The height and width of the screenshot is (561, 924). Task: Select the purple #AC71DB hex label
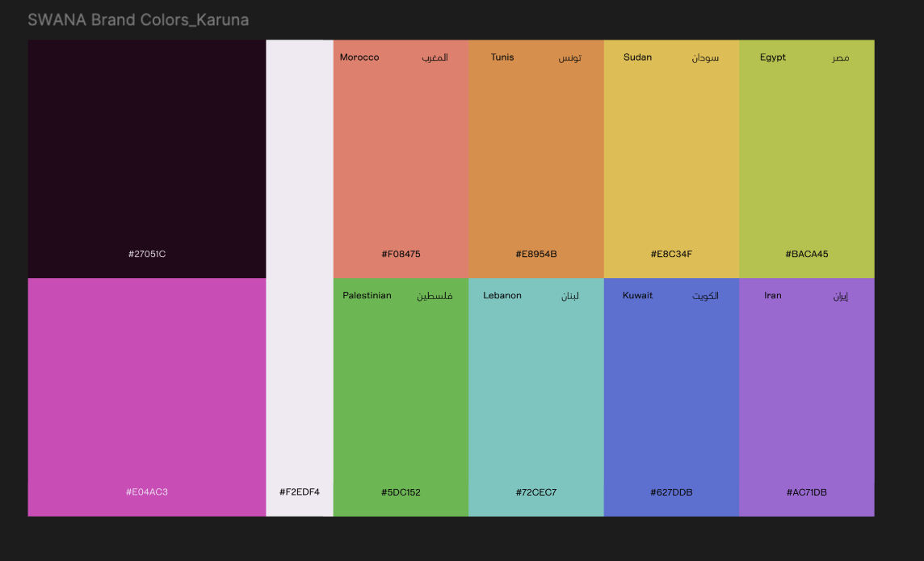(807, 492)
